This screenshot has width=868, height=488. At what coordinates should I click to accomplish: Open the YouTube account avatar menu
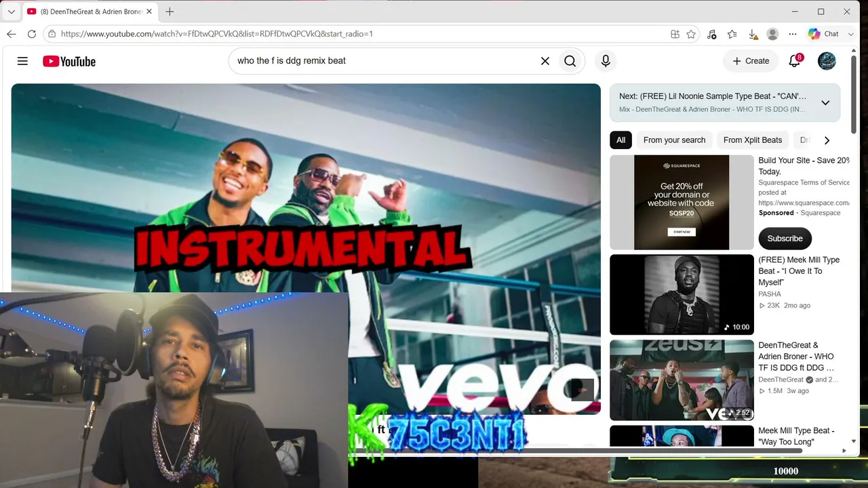[x=827, y=61]
